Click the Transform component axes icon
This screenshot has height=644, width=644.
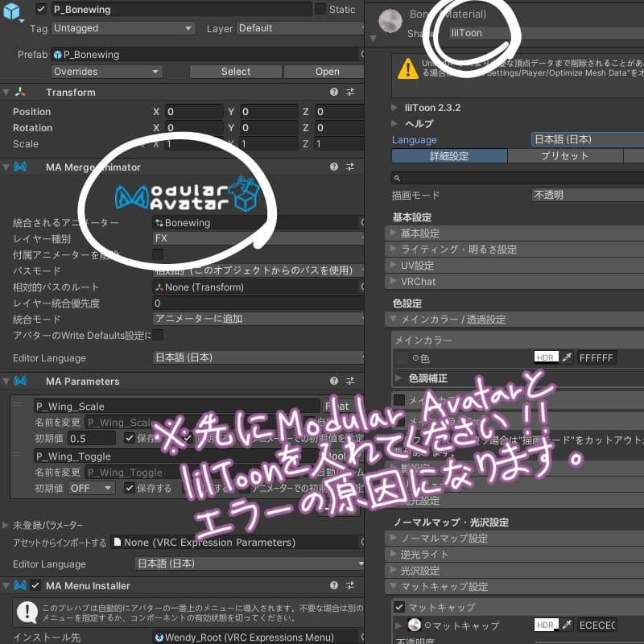click(19, 92)
